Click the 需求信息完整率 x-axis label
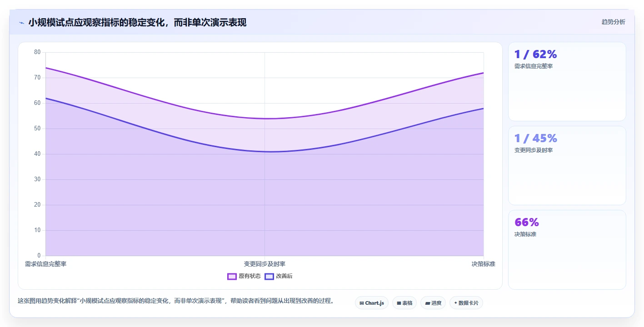Screen dimensions: 644x327 coord(45,264)
